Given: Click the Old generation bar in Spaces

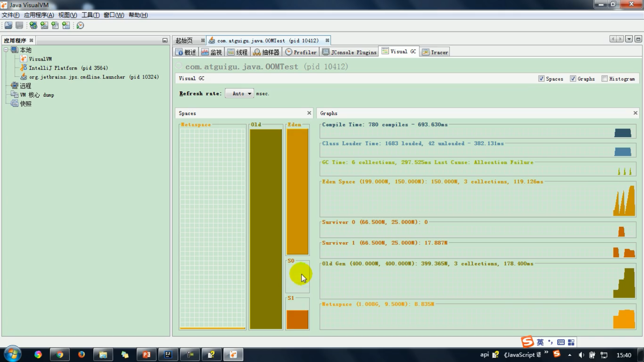Looking at the screenshot, I should pos(266,229).
